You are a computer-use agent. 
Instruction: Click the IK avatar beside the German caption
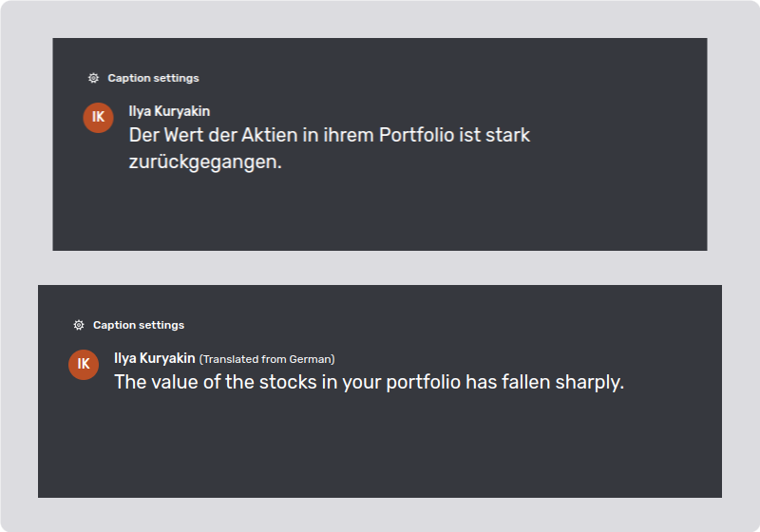pyautogui.click(x=99, y=117)
